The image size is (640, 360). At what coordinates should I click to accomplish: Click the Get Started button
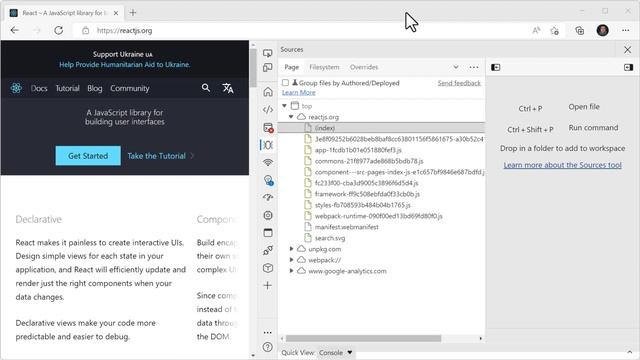(88, 156)
